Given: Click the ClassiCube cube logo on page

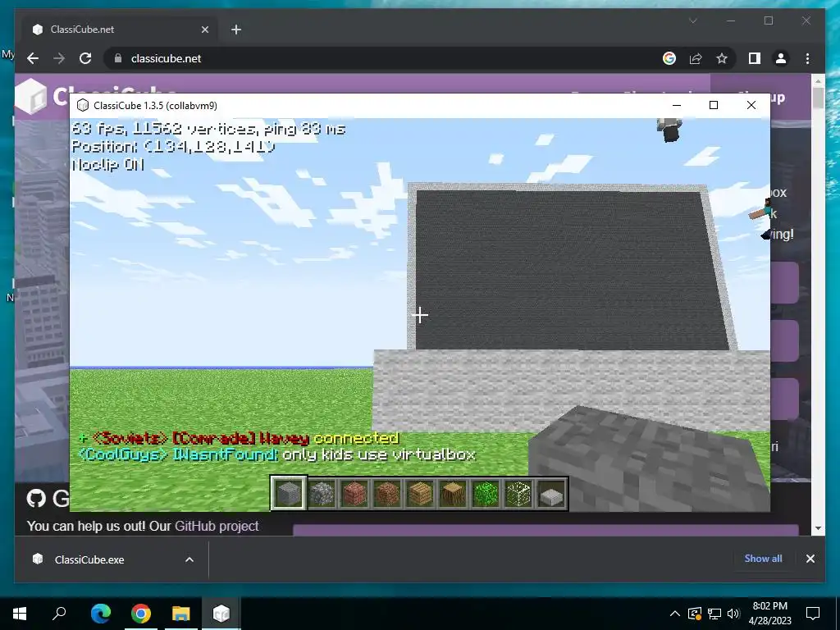Looking at the screenshot, I should [x=31, y=97].
